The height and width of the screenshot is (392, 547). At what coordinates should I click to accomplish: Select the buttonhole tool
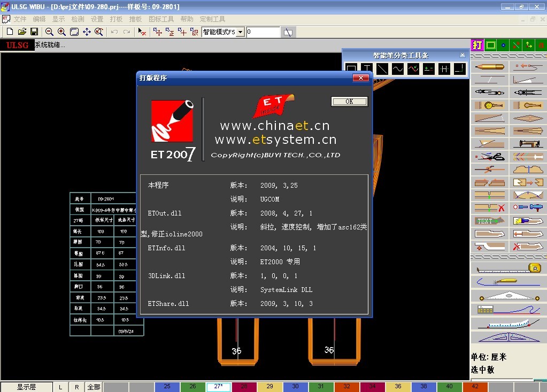[x=528, y=105]
